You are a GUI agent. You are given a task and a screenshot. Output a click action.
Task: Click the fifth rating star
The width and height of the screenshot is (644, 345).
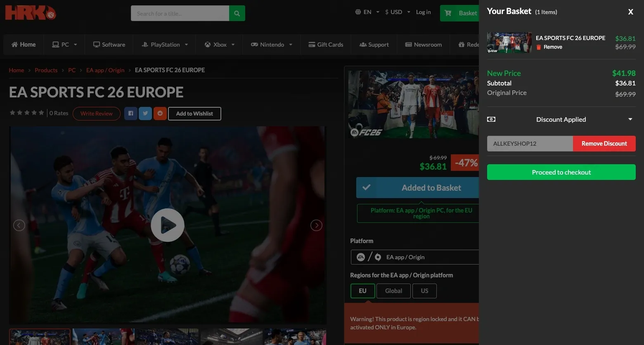pyautogui.click(x=41, y=113)
